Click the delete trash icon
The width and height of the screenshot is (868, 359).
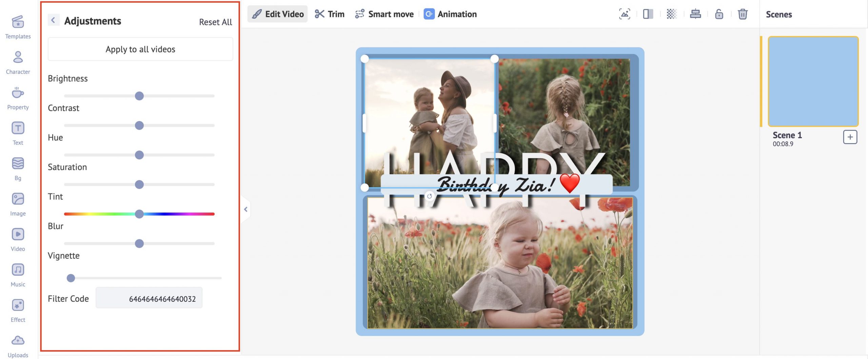coord(743,14)
